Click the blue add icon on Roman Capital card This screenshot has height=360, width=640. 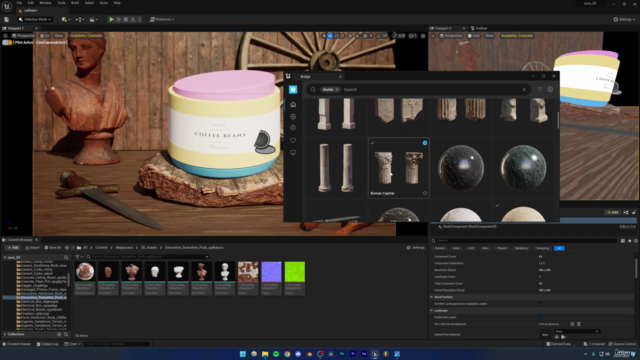point(425,143)
